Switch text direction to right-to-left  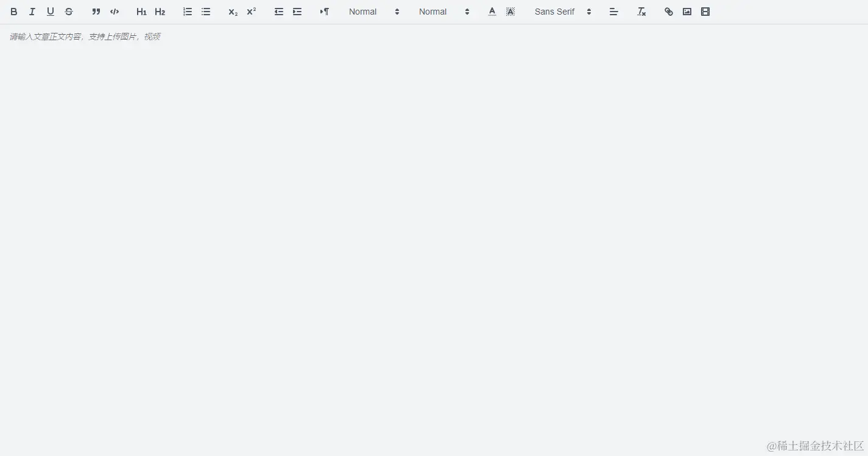pyautogui.click(x=325, y=12)
